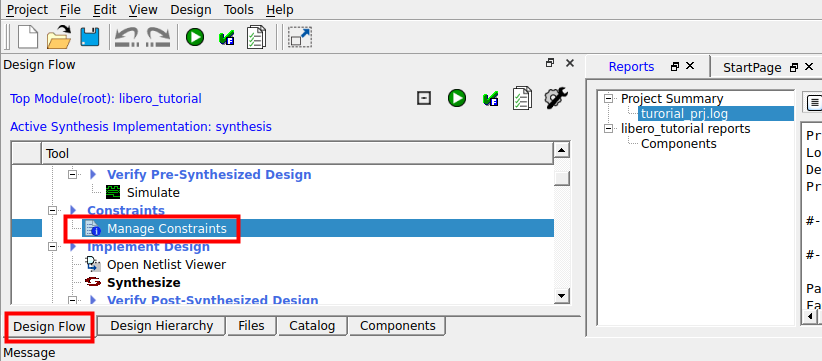The image size is (822, 361).
Task: Select Components under libero_tutorial reports
Action: coord(678,144)
